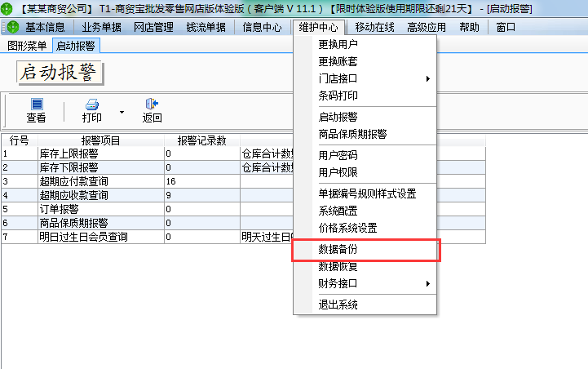This screenshot has width=588, height=369.
Task: Click the 打印 printer icon
Action: coord(92,104)
